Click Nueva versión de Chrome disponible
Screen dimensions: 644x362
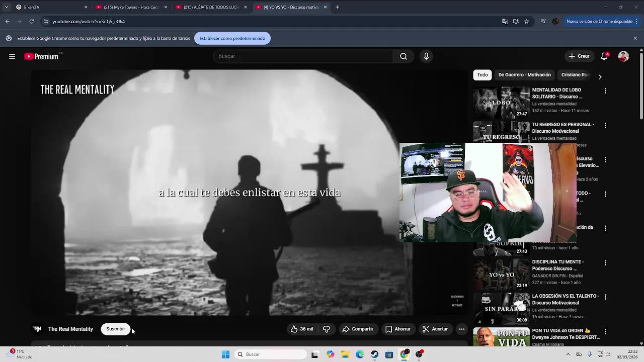point(599,22)
